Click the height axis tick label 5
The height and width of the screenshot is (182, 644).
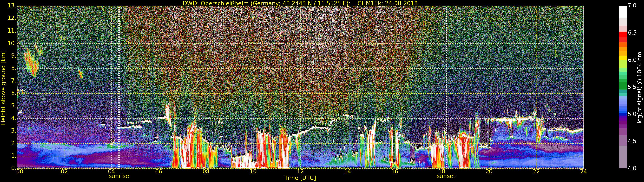point(14,106)
